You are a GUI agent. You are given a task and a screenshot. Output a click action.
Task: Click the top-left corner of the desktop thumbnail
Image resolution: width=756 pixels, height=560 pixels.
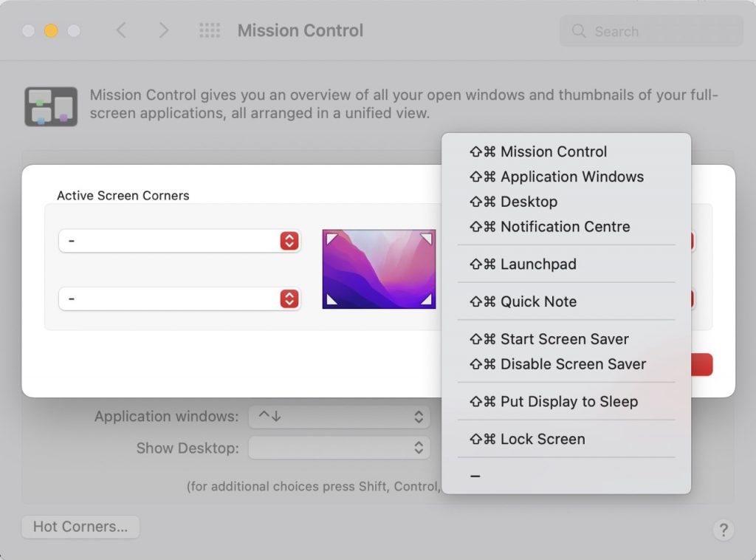[332, 238]
